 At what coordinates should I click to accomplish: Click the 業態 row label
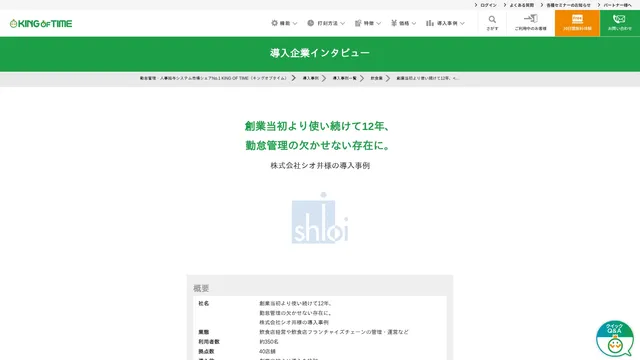[204, 332]
